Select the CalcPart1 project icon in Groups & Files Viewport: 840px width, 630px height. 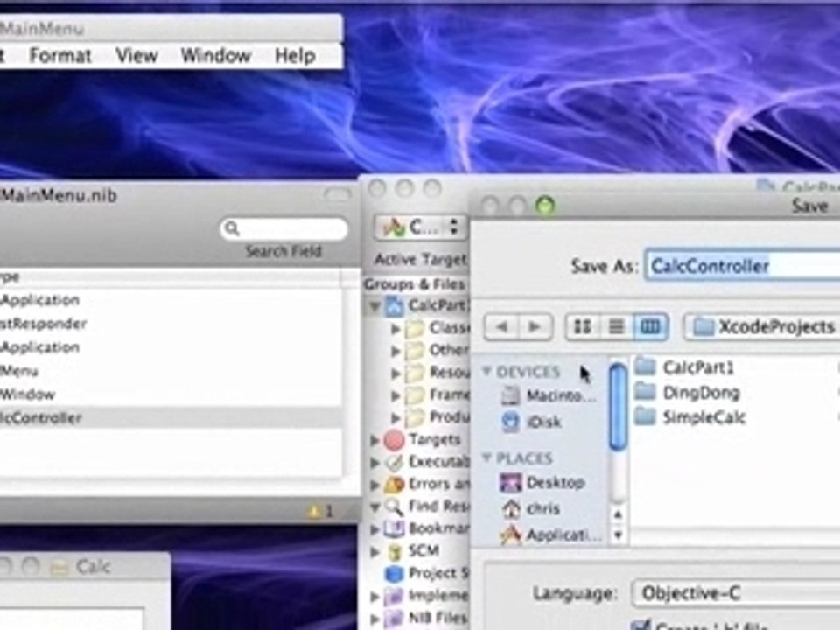395,306
